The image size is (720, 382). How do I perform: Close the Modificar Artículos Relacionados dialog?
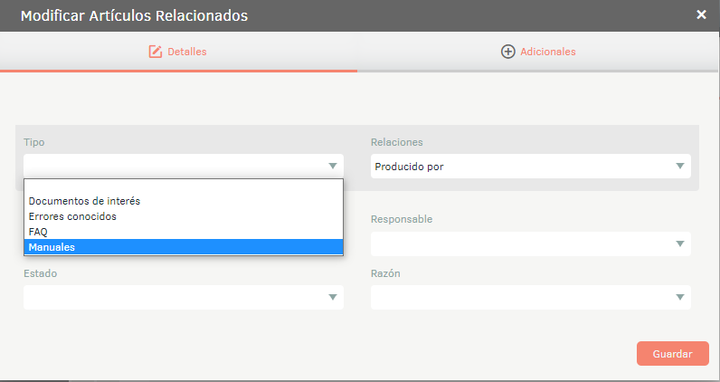tap(701, 15)
